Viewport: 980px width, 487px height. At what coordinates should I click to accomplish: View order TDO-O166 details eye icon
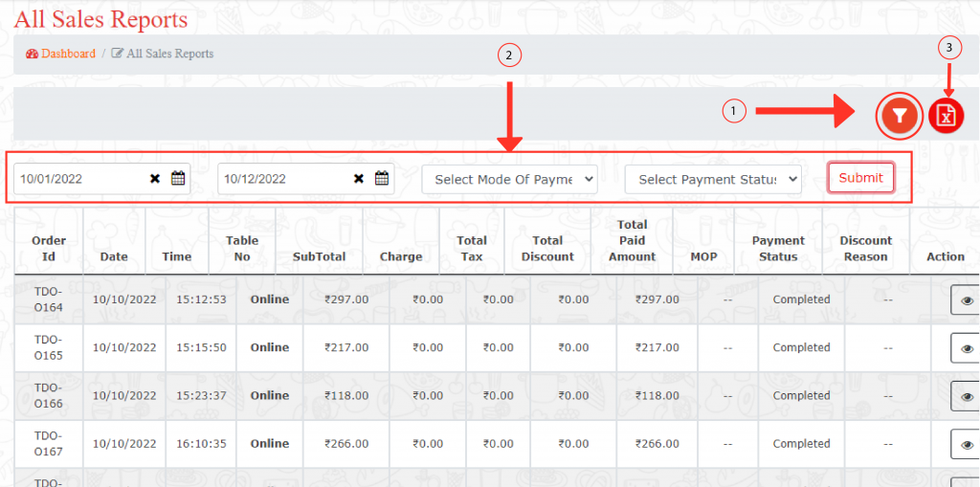click(967, 396)
